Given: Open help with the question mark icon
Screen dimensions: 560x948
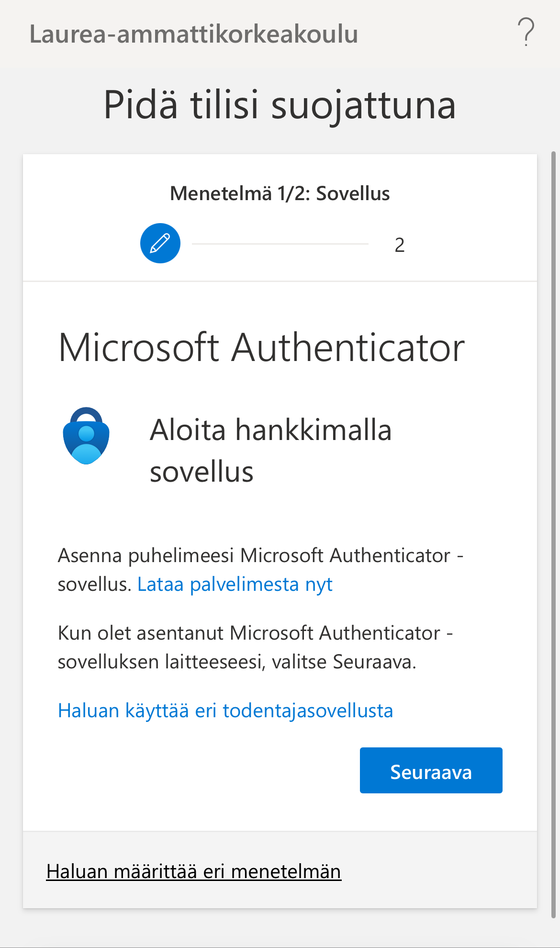Looking at the screenshot, I should 526,33.
